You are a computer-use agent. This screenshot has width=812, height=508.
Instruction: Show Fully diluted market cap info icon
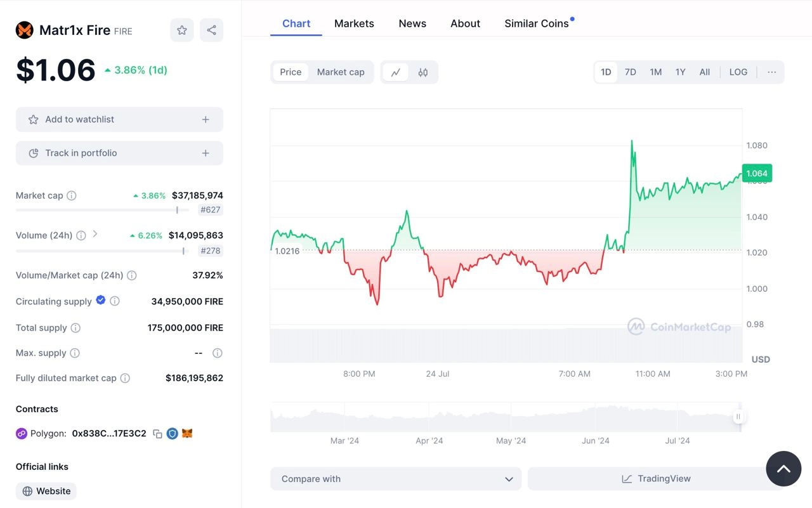click(x=126, y=378)
